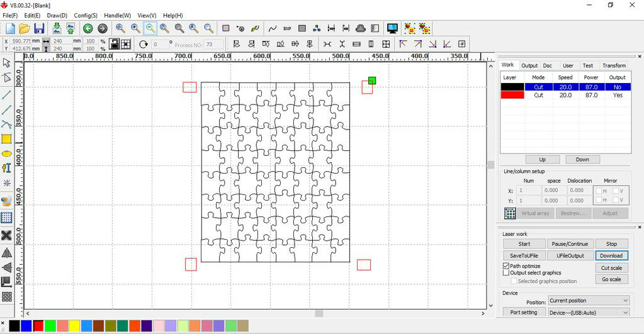Open the monitor preview icon
This screenshot has height=334, width=644.
click(x=392, y=28)
